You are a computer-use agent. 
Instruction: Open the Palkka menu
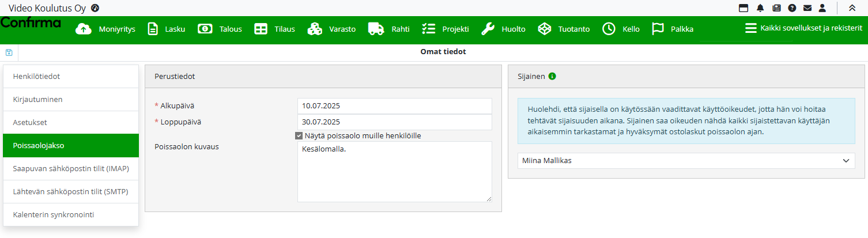672,29
